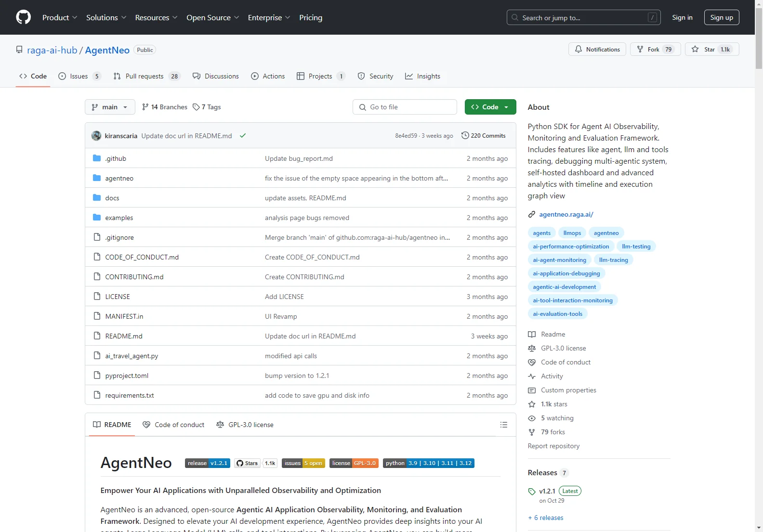Click the python versions badge
Image resolution: width=763 pixels, height=532 pixels.
pyautogui.click(x=429, y=463)
